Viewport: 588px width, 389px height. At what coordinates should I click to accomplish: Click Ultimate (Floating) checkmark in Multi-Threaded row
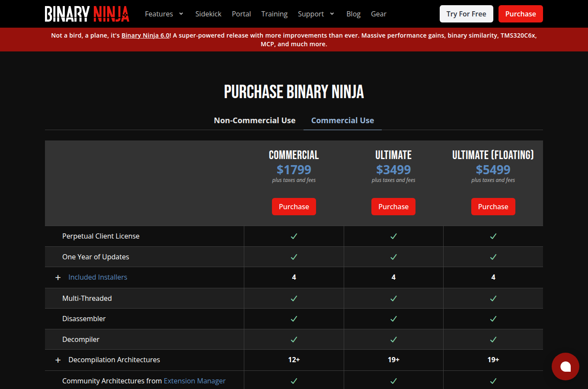pyautogui.click(x=493, y=298)
